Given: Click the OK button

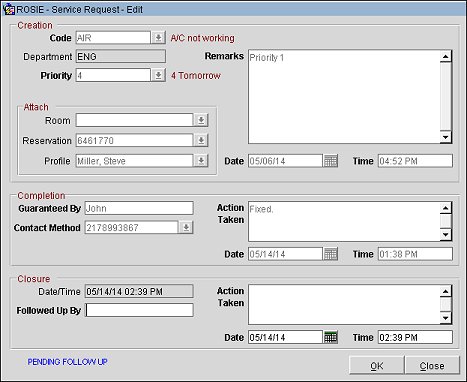Looking at the screenshot, I should tap(377, 366).
